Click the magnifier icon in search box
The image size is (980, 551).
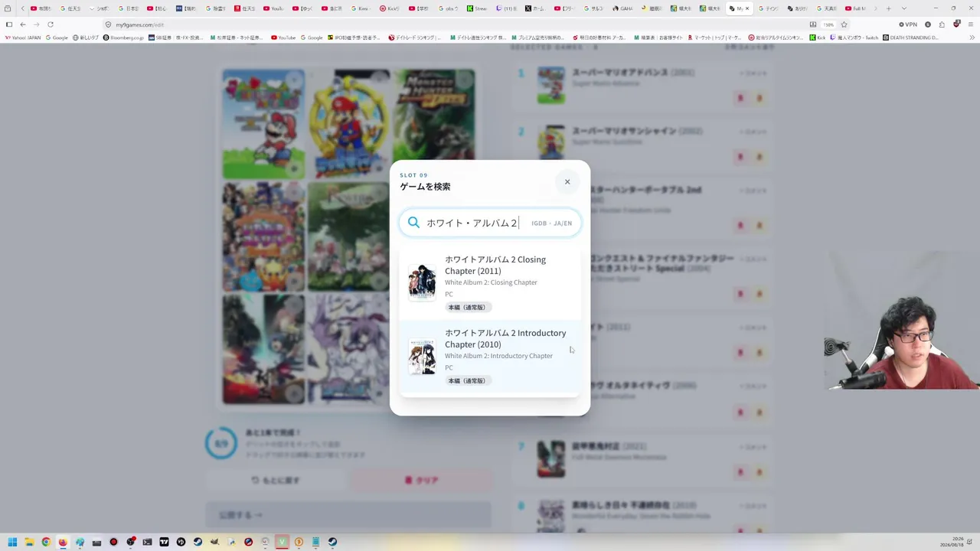point(413,223)
